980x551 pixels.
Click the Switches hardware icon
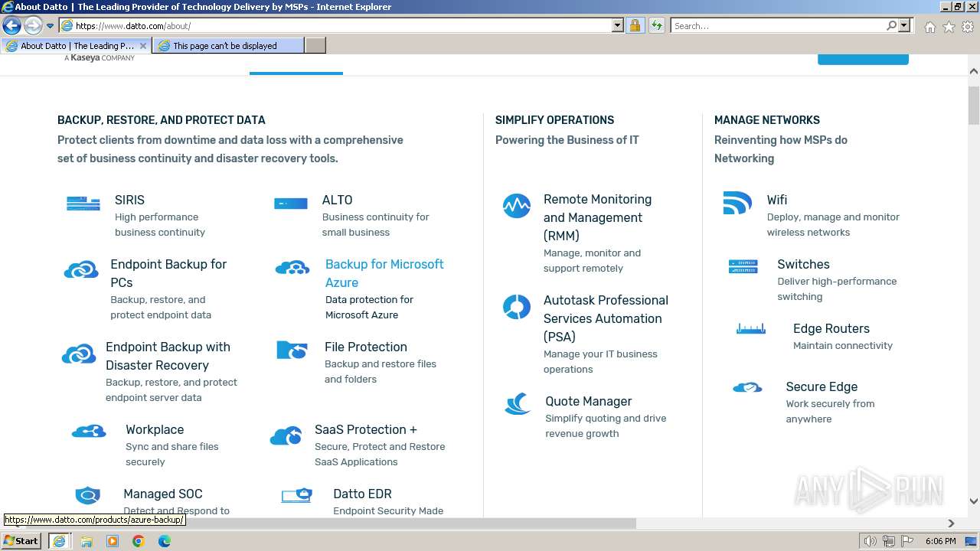tap(743, 266)
